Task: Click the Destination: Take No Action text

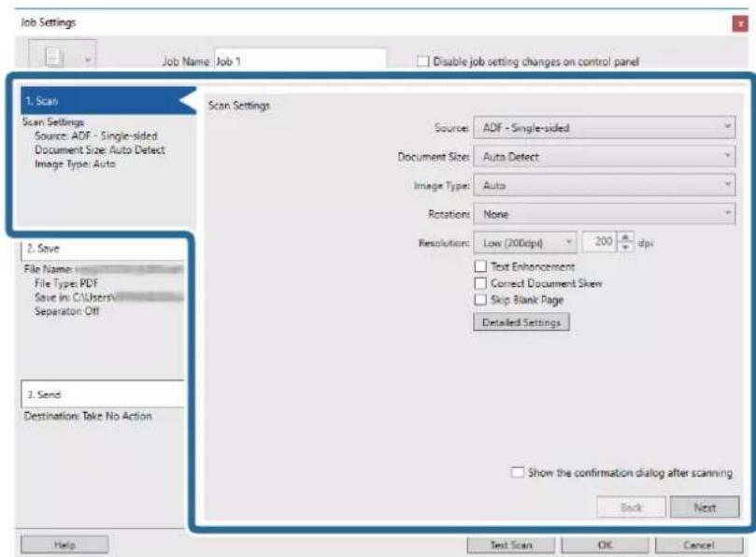Action: point(88,416)
